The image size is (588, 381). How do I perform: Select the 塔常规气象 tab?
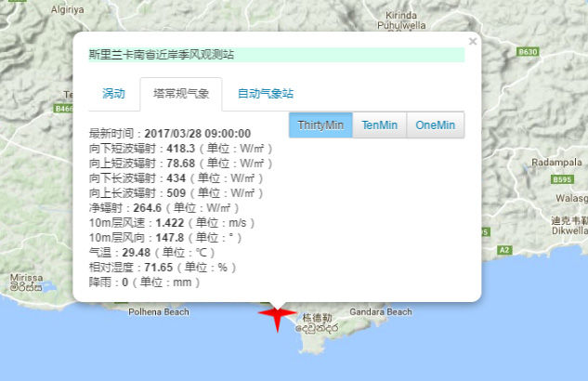click(181, 94)
